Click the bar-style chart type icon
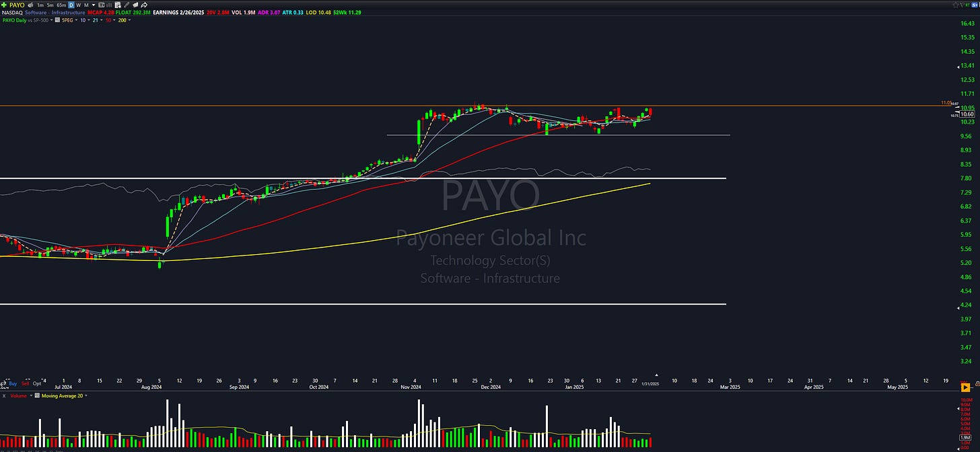980x452 pixels. click(109, 5)
